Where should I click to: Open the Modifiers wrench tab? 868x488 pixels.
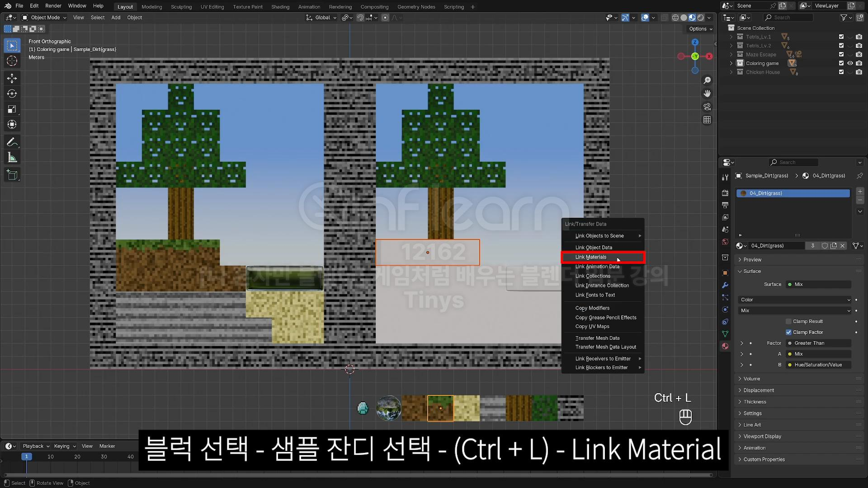725,285
